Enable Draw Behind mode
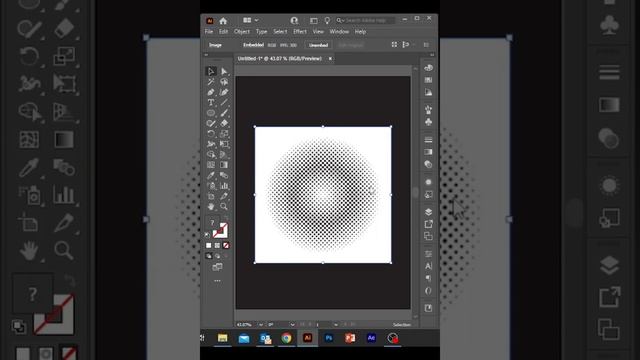The height and width of the screenshot is (360, 640). [x=217, y=256]
